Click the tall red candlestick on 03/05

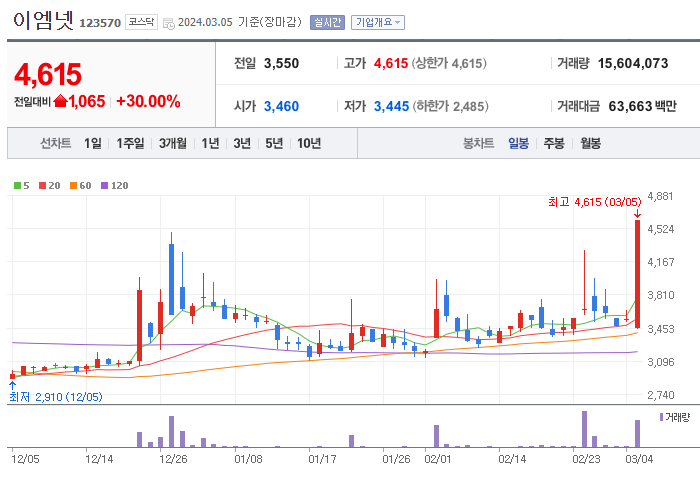(x=638, y=274)
